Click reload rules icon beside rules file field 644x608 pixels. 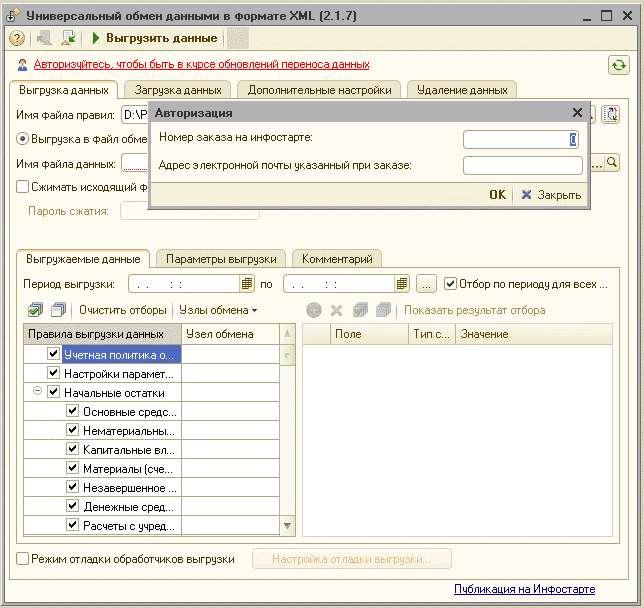pyautogui.click(x=611, y=115)
